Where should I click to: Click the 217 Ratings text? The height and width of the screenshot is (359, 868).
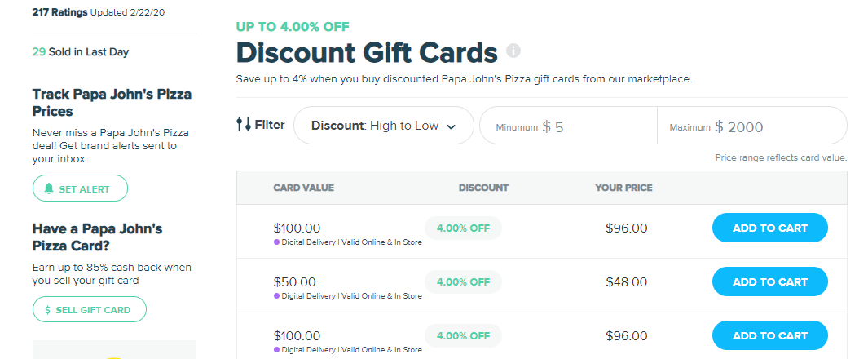[x=59, y=14]
